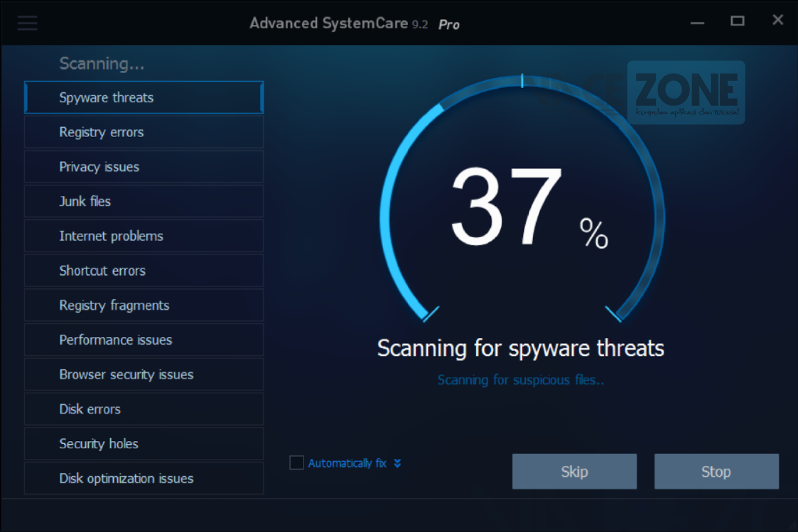The image size is (798, 532).
Task: Choose Disk optimization issues in the list
Action: pyautogui.click(x=144, y=479)
